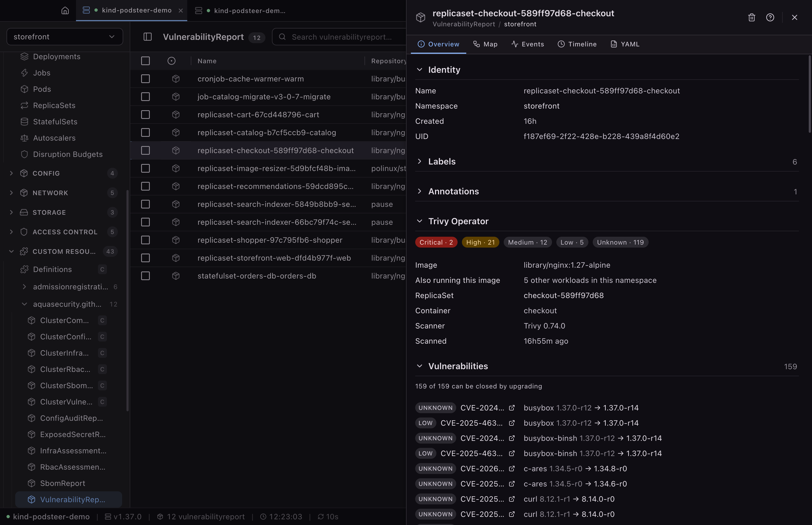The image size is (812, 525).
Task: Click cube icon of statefulset-orders-db row
Action: pos(176,276)
